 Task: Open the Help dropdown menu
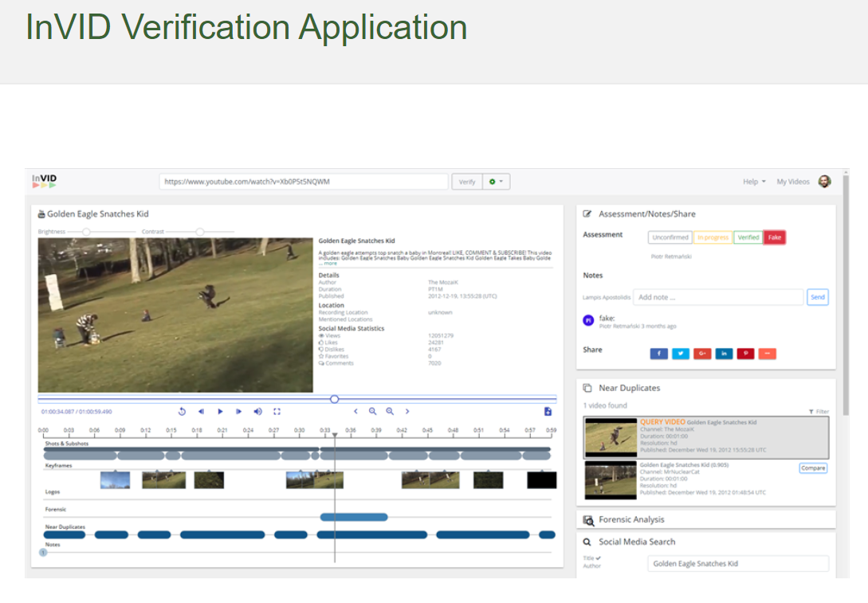click(754, 182)
